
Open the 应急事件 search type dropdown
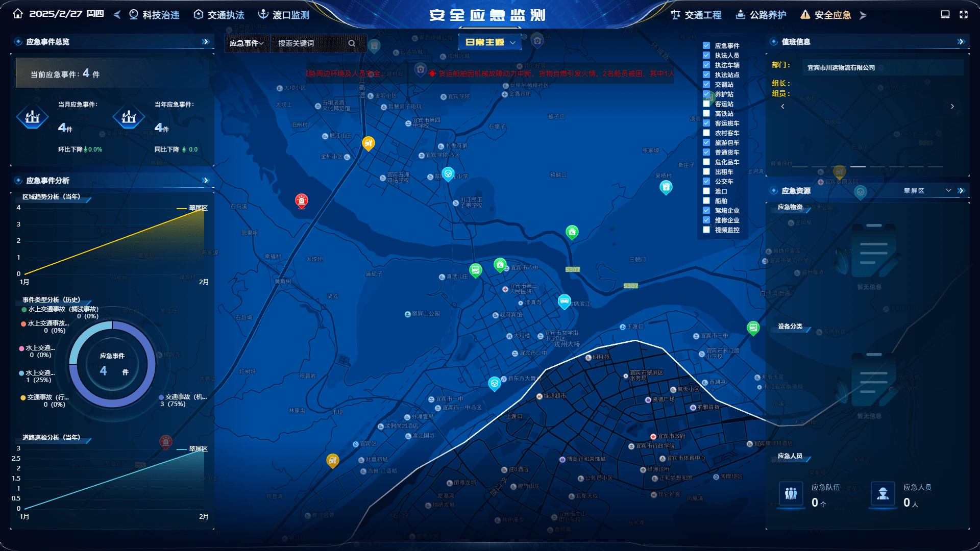tap(247, 43)
